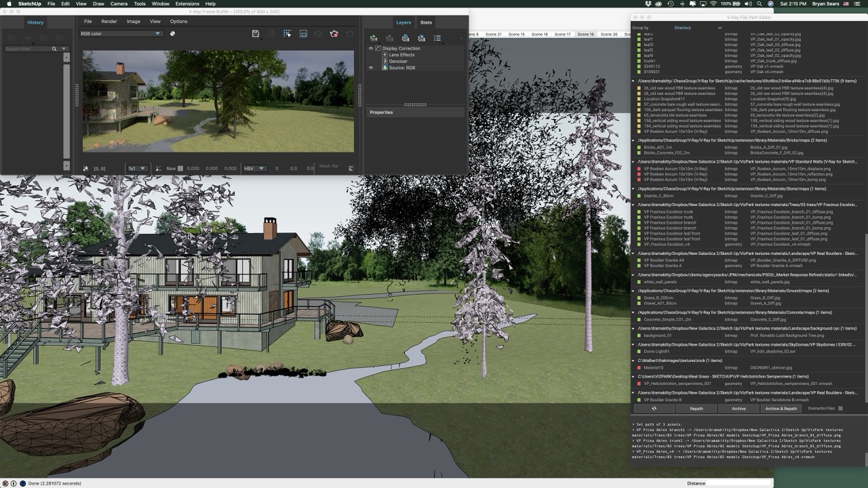
Task: Enable the Overwrite Files checkbox
Action: tap(840, 409)
